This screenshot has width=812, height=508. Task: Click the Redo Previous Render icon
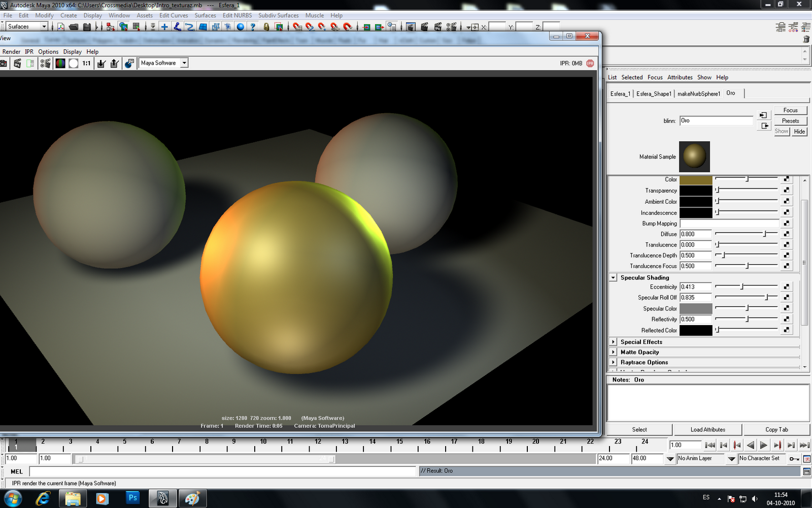coord(5,62)
